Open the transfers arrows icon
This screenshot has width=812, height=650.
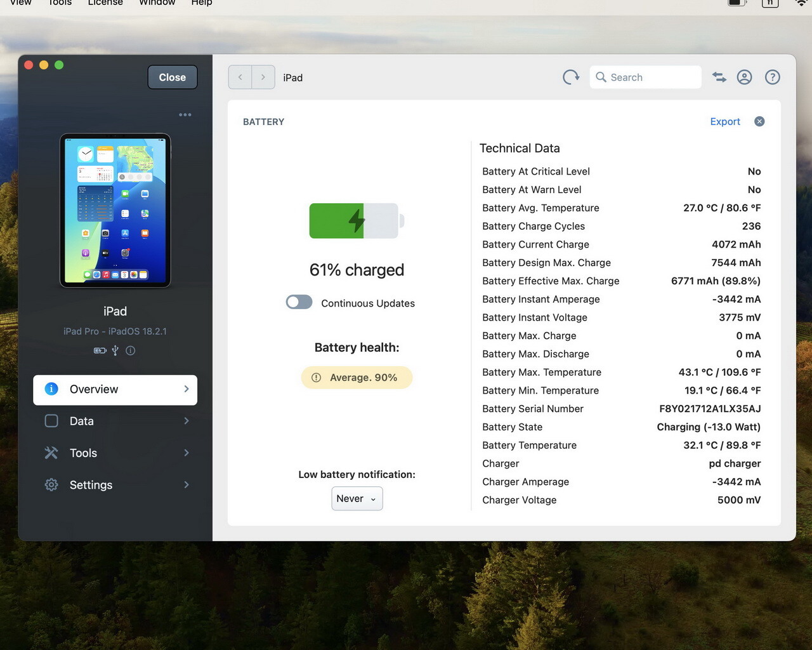[x=719, y=77]
